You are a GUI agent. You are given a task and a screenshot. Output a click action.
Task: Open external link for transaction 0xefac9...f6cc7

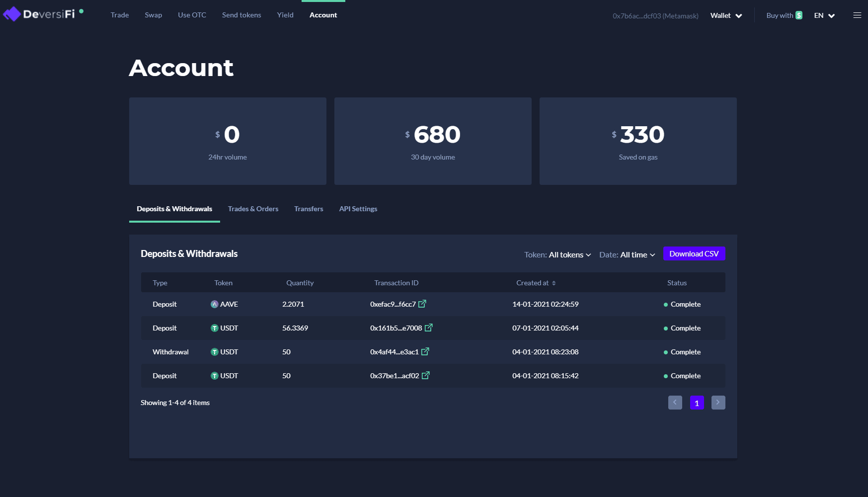coord(422,304)
